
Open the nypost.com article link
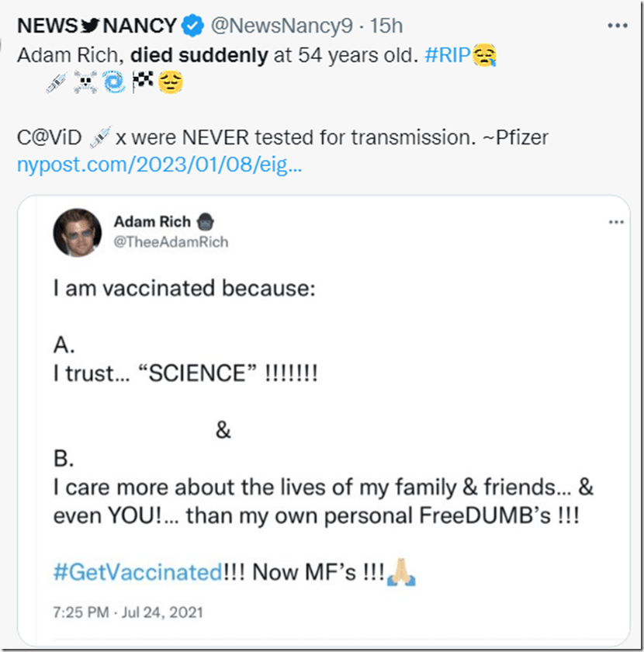point(159,165)
